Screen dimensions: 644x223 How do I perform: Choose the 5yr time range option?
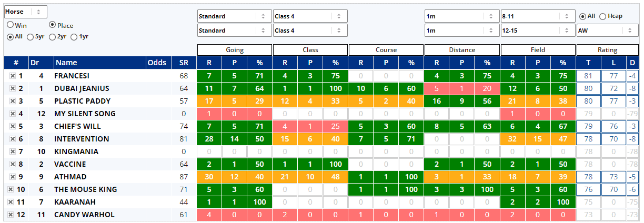[x=31, y=37]
